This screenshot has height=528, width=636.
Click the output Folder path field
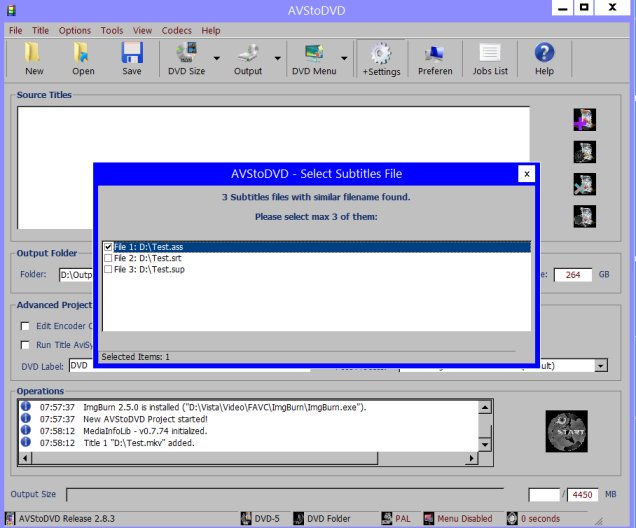pos(76,275)
